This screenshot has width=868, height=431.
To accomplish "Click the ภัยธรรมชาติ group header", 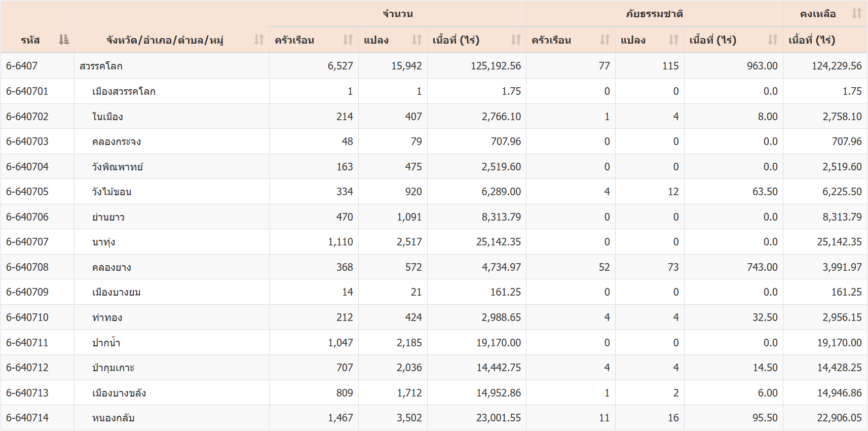I will (x=654, y=14).
